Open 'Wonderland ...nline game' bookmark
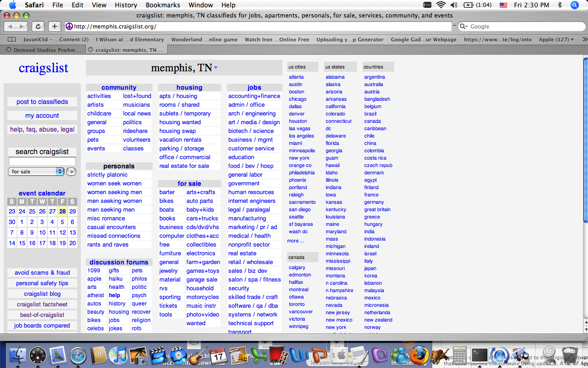This screenshot has width=588, height=368. 204,40
